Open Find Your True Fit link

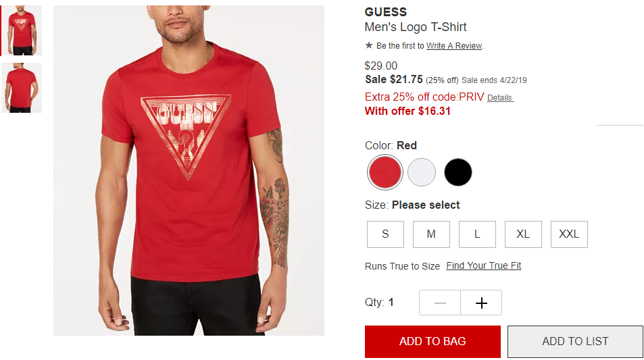click(484, 265)
